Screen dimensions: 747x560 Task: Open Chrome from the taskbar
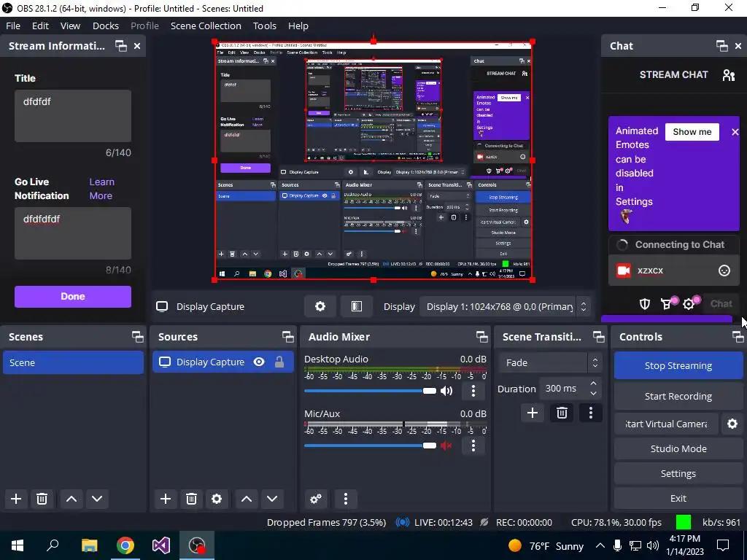click(125, 545)
